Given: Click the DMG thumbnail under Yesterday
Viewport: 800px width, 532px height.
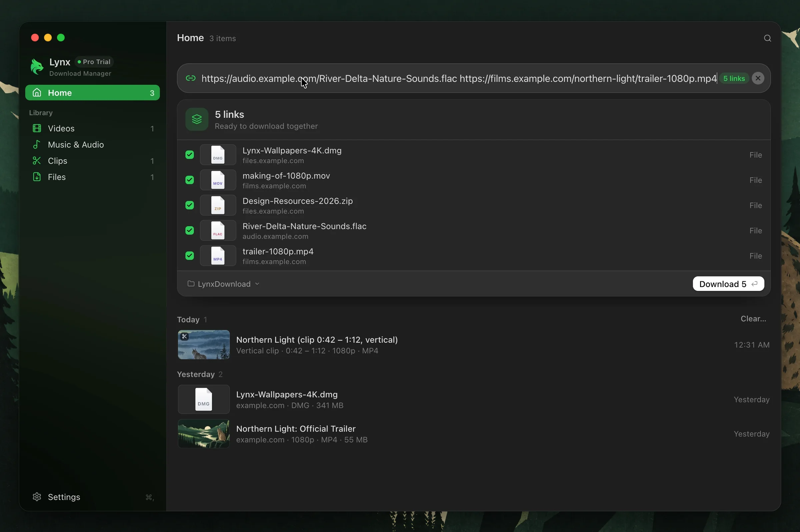Looking at the screenshot, I should click(204, 399).
